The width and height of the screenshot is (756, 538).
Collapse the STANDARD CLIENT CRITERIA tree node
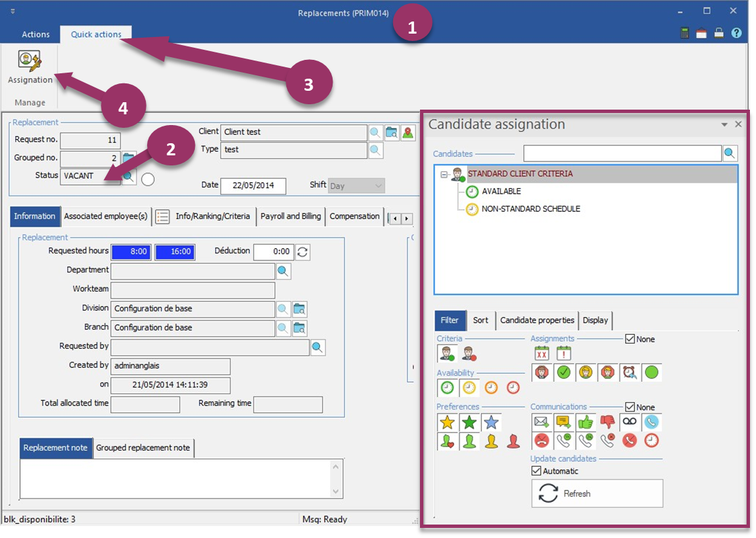(x=444, y=174)
